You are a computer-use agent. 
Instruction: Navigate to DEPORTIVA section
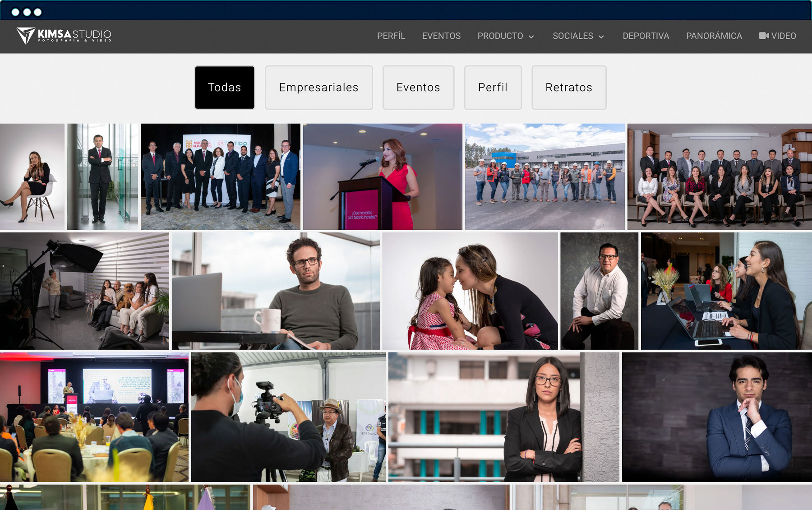pos(646,36)
